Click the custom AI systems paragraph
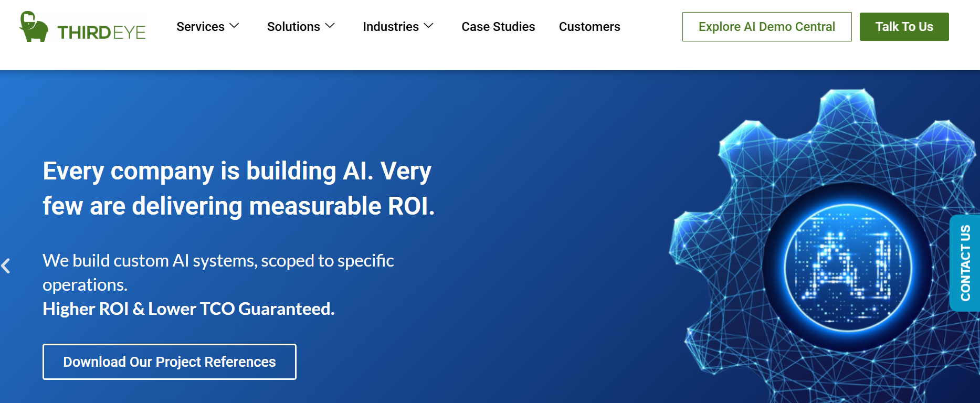 pos(218,272)
